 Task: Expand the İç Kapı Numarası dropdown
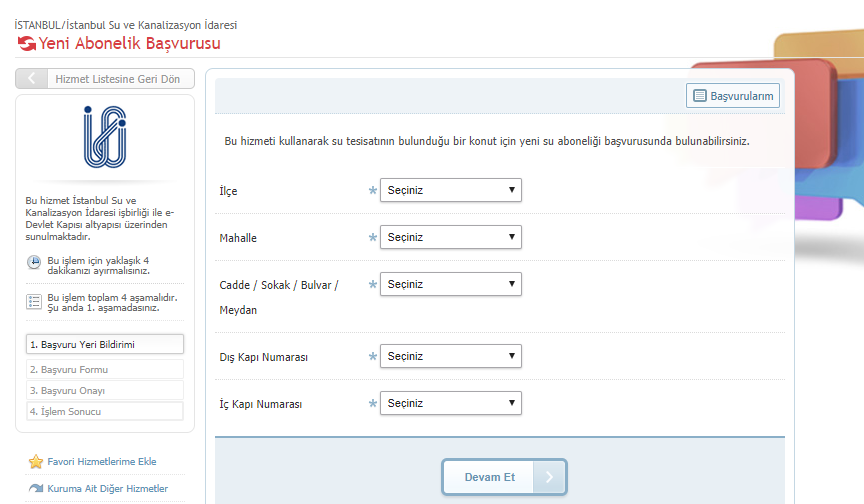450,403
